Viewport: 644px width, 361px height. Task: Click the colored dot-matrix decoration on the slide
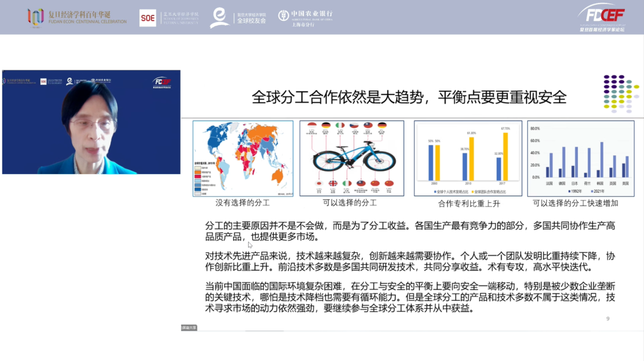(x=617, y=94)
